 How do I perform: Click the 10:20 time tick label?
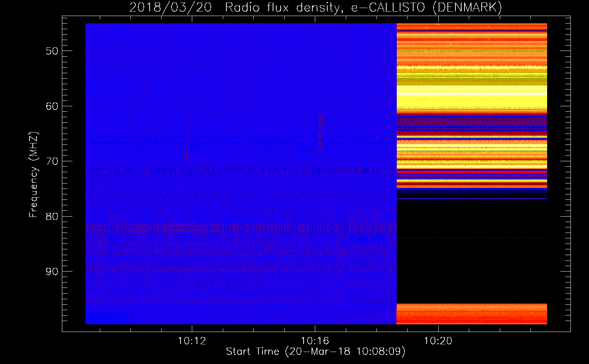(438, 341)
